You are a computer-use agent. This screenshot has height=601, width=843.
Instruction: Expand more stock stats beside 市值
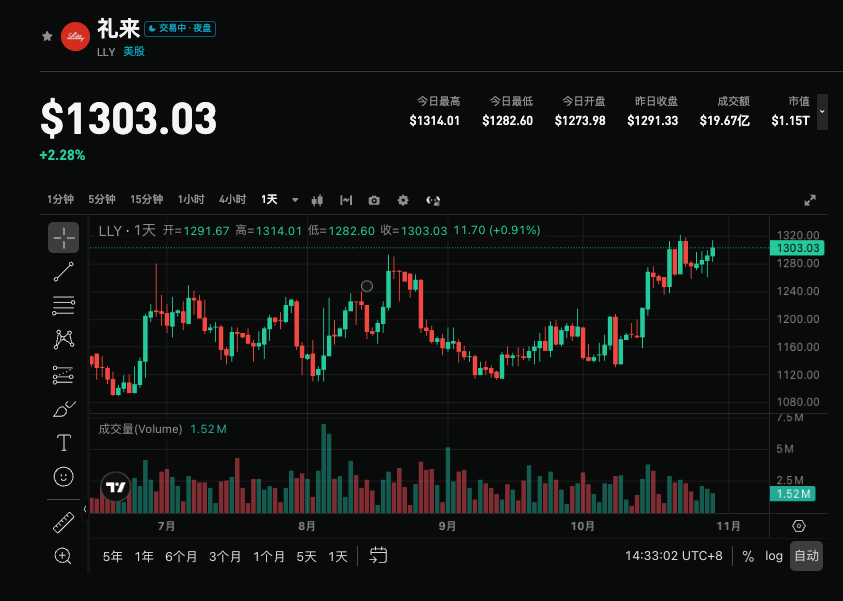[x=822, y=112]
